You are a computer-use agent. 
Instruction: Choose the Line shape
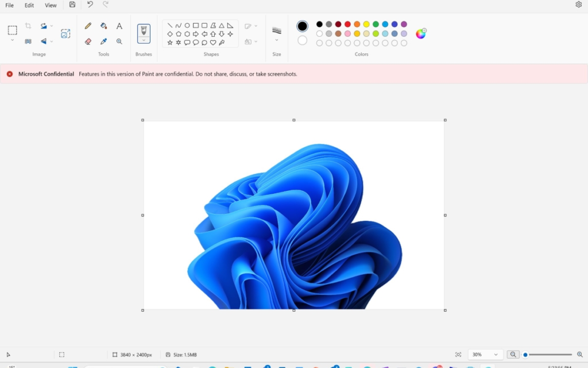point(170,25)
